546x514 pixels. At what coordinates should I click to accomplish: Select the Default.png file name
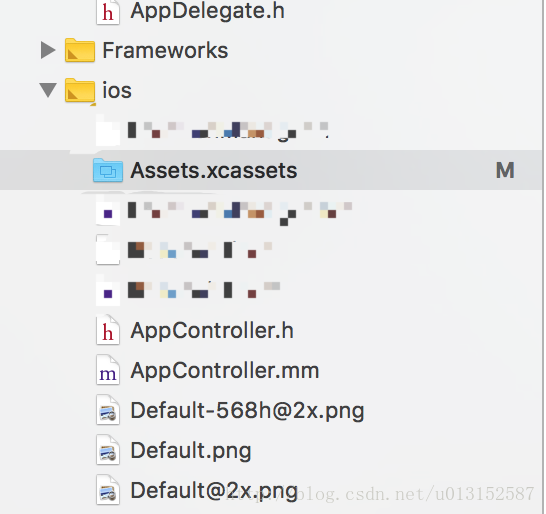(x=191, y=451)
